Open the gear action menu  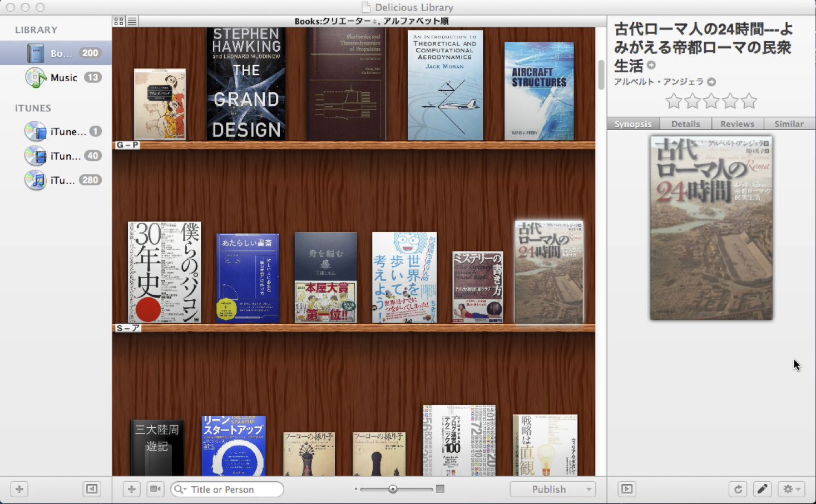tap(792, 489)
